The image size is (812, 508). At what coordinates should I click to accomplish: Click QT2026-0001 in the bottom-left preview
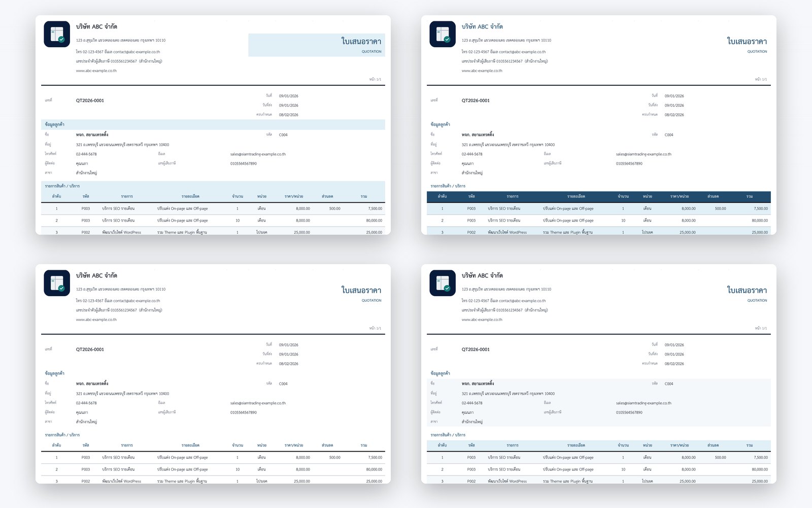(90, 350)
